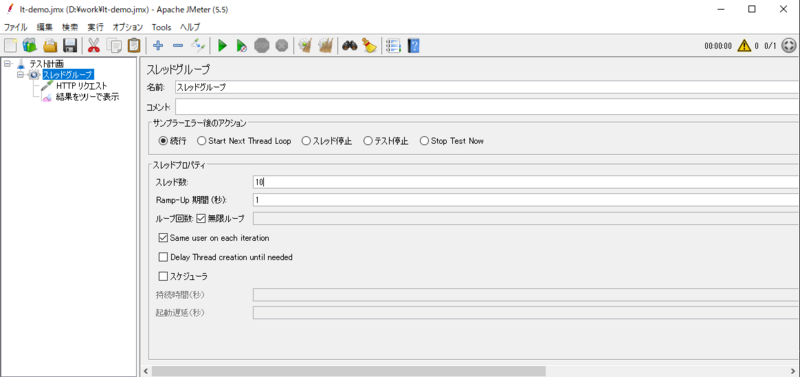Copy the selected element icon

point(114,46)
